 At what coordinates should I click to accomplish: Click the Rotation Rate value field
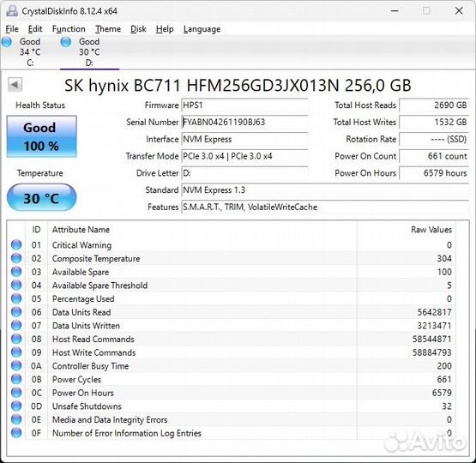pyautogui.click(x=434, y=139)
